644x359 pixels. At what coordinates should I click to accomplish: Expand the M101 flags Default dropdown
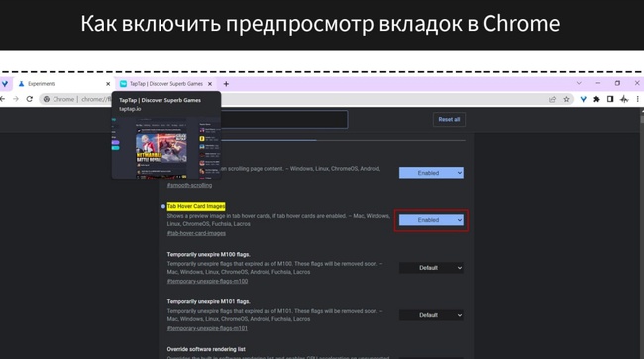431,315
